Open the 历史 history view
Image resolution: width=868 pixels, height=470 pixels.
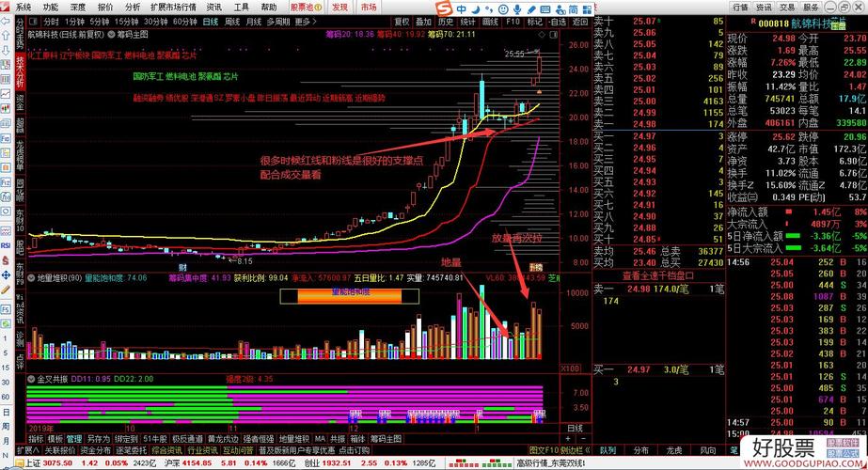[446, 22]
